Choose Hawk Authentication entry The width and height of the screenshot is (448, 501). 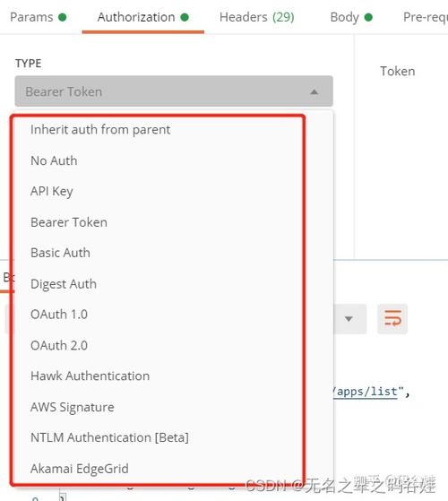(x=90, y=376)
